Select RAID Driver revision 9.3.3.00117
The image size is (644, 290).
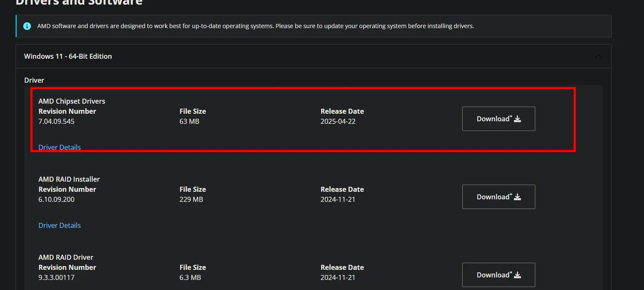(56, 277)
